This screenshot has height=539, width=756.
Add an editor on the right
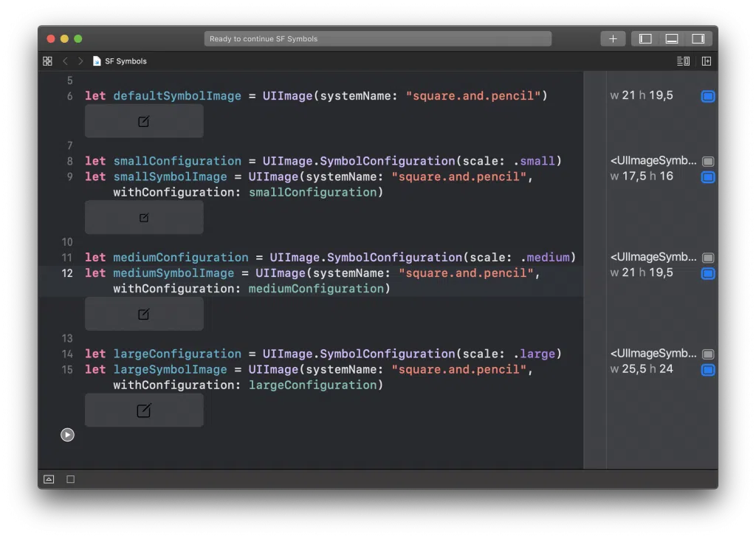point(707,61)
